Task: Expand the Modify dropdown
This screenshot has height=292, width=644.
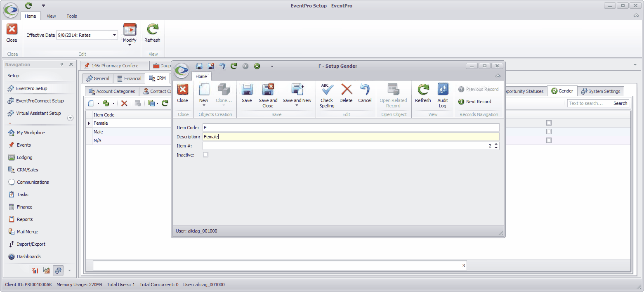Action: pyautogui.click(x=130, y=45)
